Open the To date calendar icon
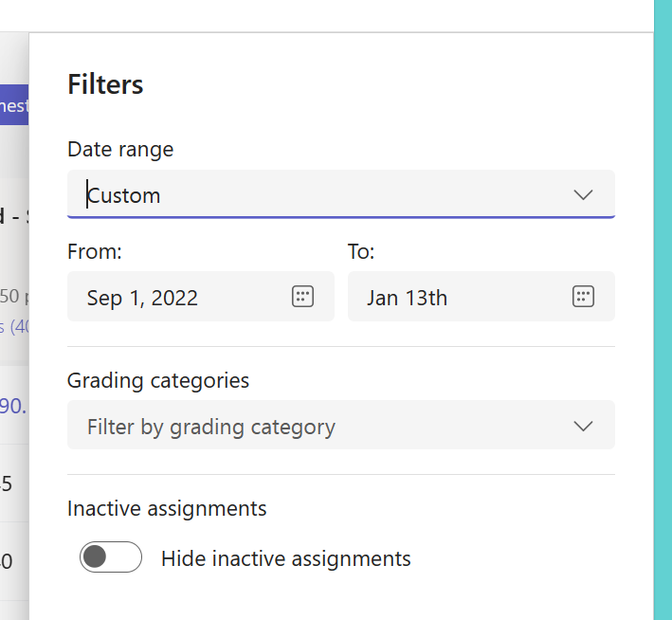Screen dimensions: 672x620 click(x=583, y=297)
